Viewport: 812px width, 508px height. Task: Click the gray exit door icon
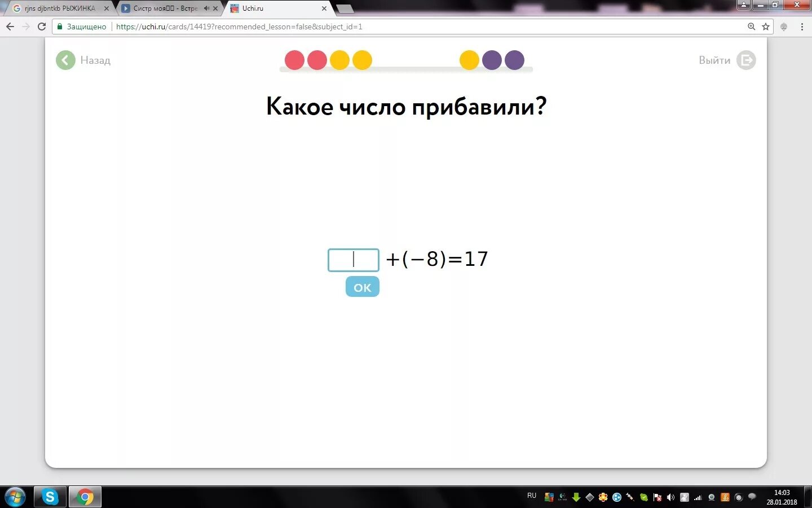746,60
